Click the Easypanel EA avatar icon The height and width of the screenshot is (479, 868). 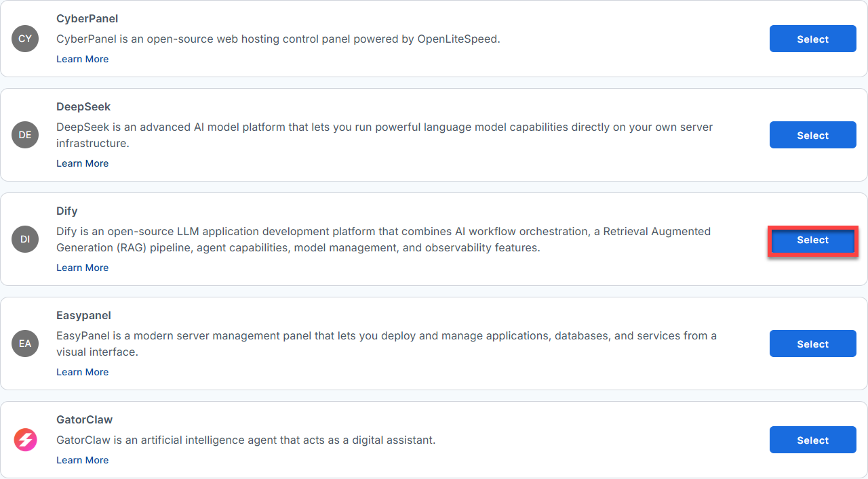[x=25, y=343]
